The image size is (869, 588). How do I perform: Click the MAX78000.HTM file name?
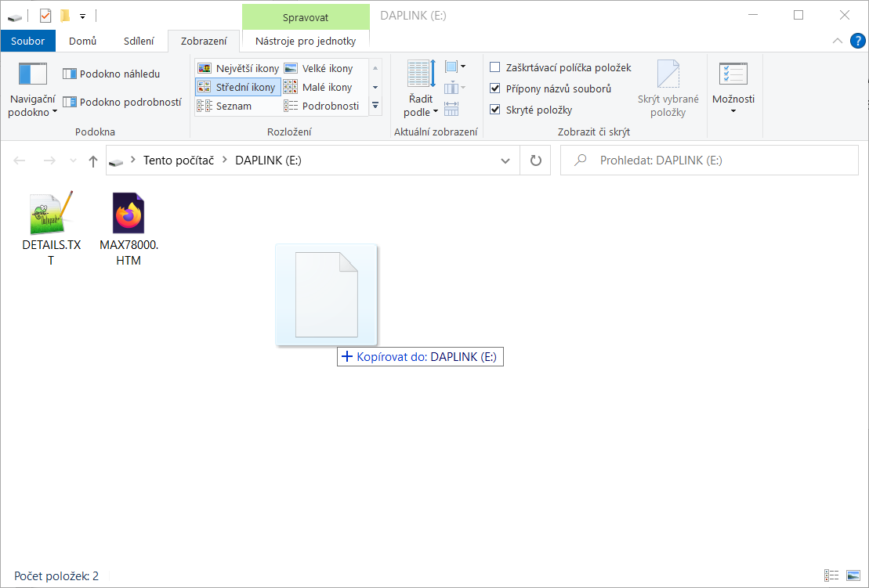129,252
